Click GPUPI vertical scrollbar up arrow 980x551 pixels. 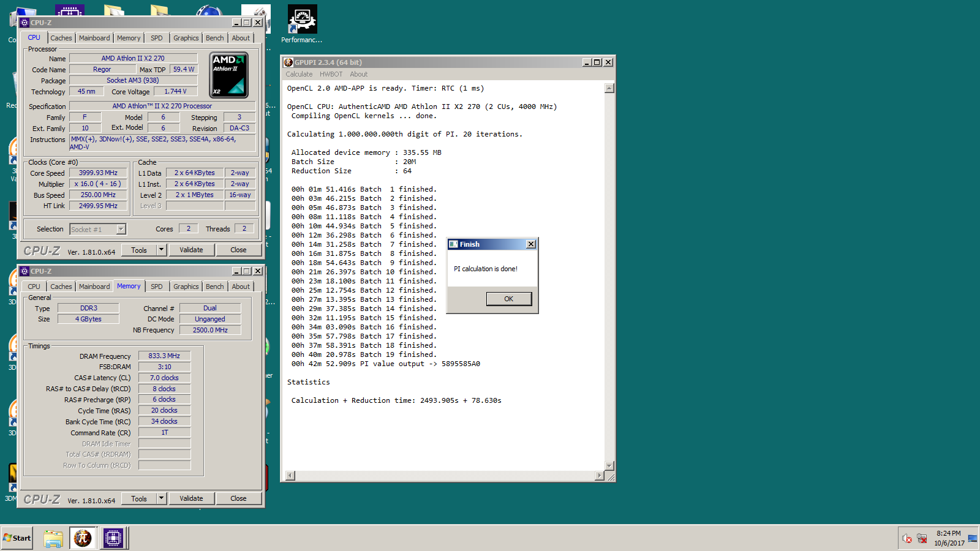609,88
